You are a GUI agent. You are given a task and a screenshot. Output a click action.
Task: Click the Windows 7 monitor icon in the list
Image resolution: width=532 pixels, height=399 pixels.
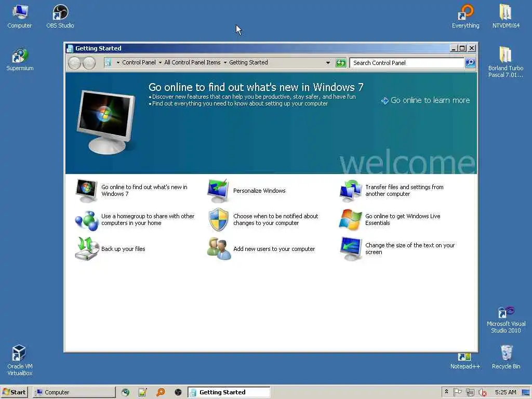point(86,191)
